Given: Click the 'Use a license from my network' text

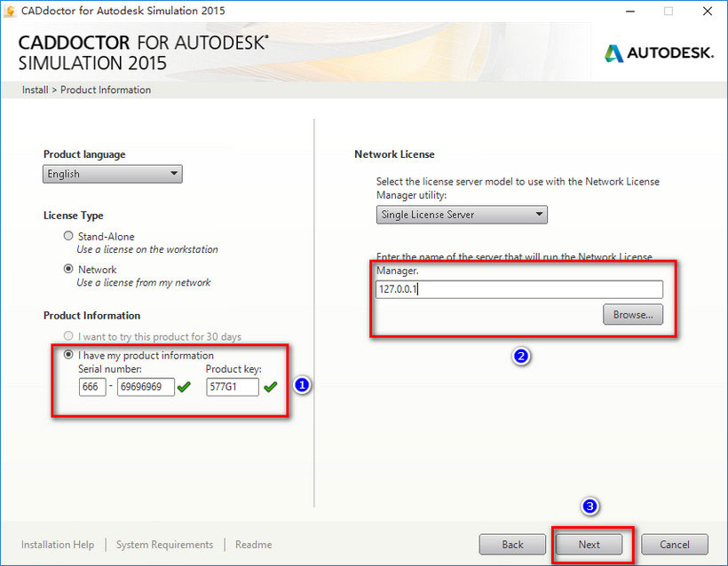Looking at the screenshot, I should 144,282.
